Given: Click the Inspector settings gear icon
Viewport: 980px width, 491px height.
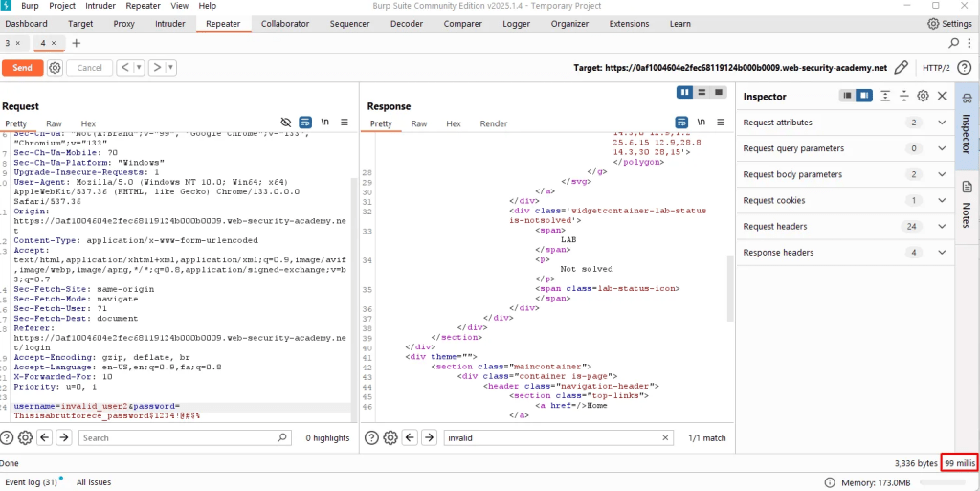Looking at the screenshot, I should tap(923, 96).
